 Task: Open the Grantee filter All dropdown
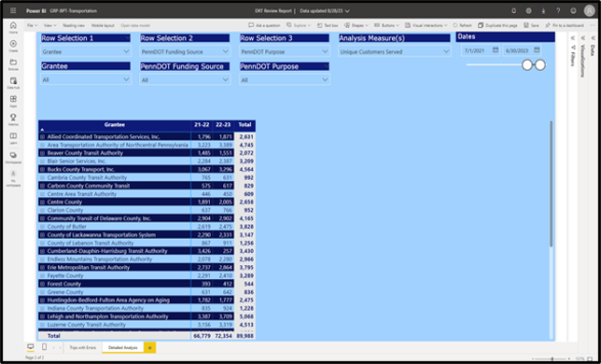point(86,79)
